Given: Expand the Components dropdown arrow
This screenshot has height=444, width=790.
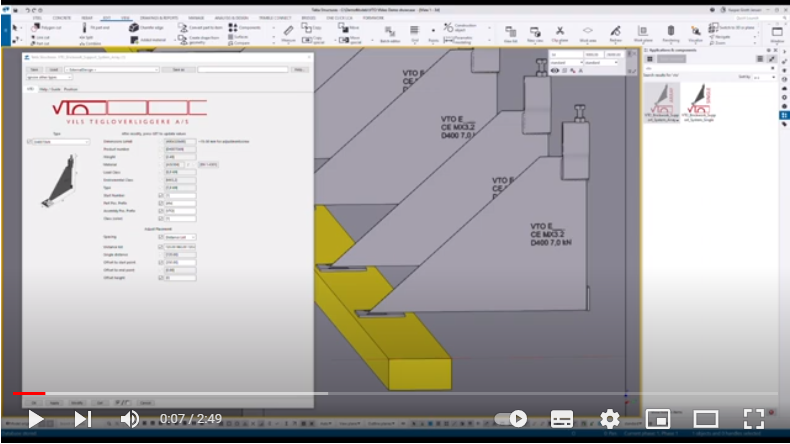Looking at the screenshot, I should (274, 28).
